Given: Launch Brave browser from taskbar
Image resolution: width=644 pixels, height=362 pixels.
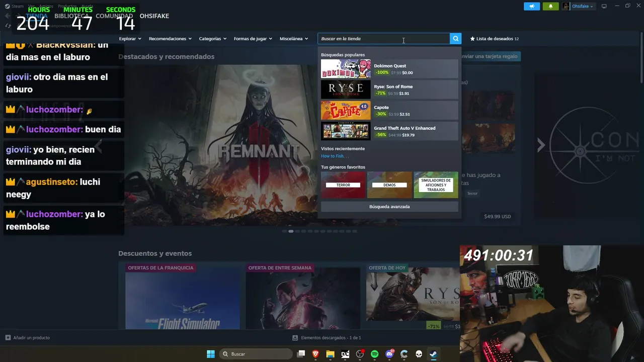Looking at the screenshot, I should [x=315, y=354].
